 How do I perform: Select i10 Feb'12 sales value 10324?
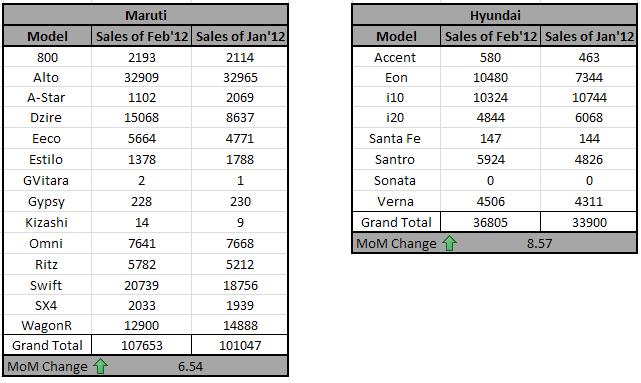point(490,97)
